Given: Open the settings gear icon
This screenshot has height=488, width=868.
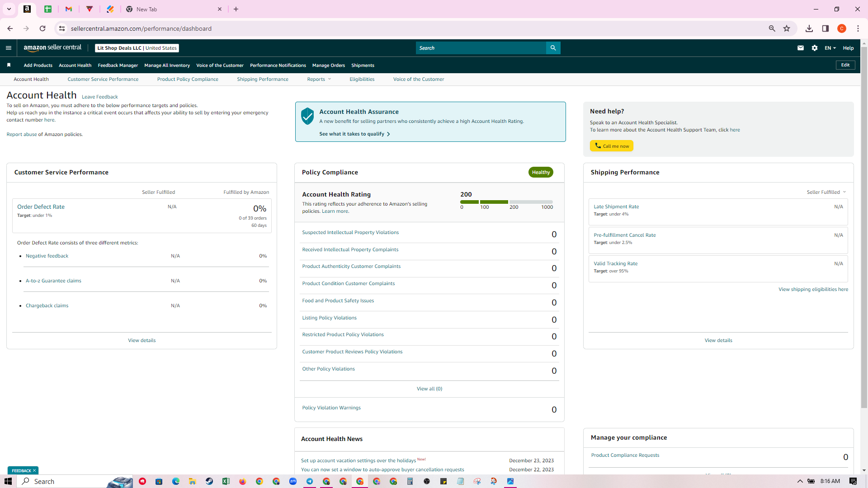Looking at the screenshot, I should 815,48.
